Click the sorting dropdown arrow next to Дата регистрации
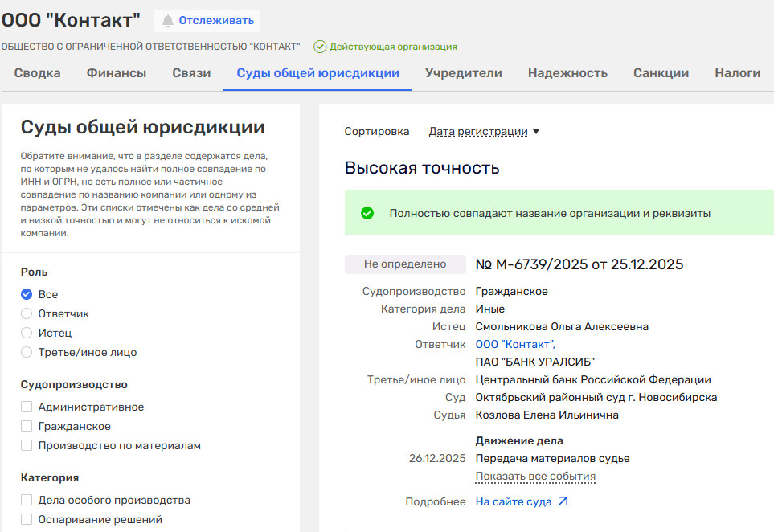774x532 pixels. tap(536, 132)
